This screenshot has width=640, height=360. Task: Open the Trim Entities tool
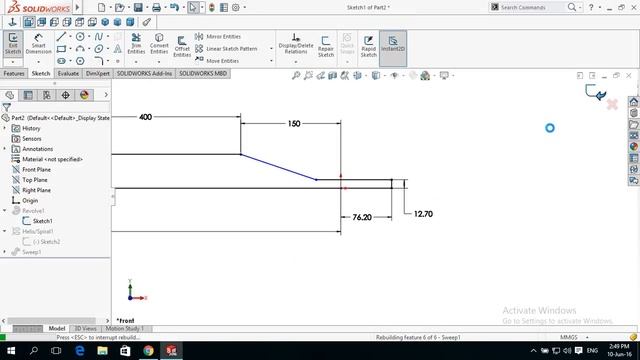(136, 44)
